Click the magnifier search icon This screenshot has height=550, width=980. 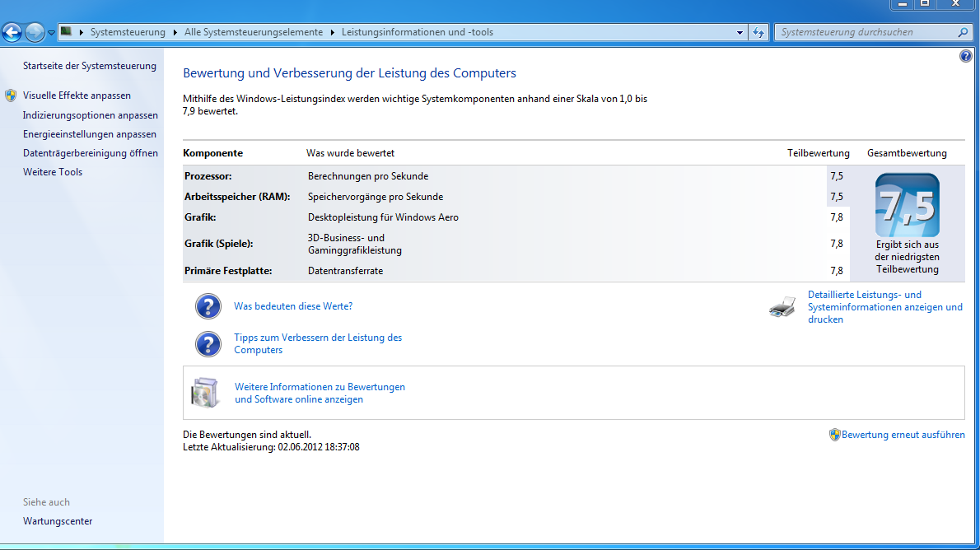[x=964, y=32]
